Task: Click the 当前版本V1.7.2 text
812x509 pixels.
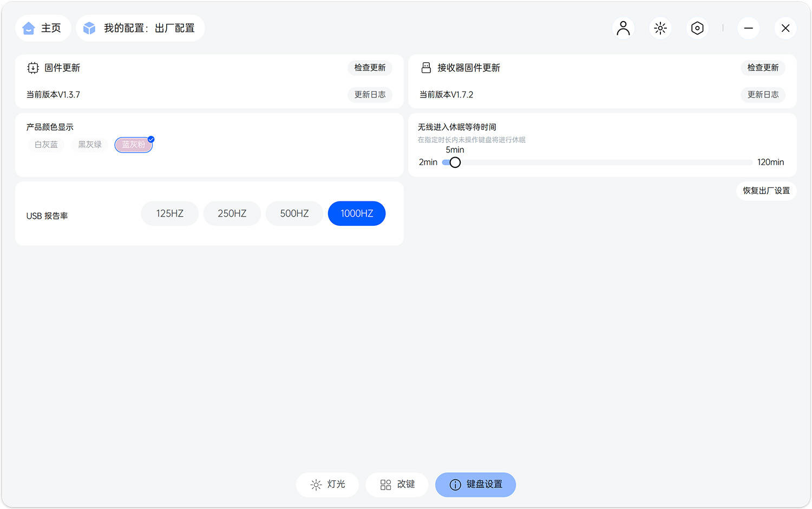Action: point(446,95)
